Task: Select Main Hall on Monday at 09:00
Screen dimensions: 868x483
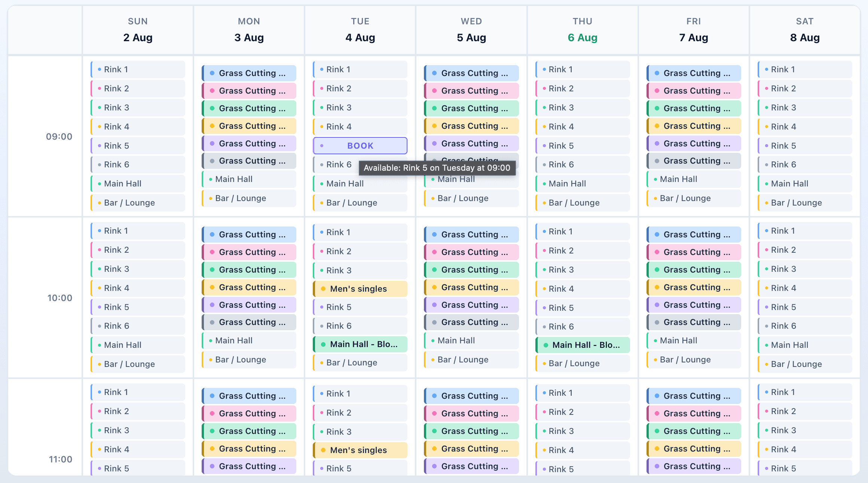Action: 249,179
